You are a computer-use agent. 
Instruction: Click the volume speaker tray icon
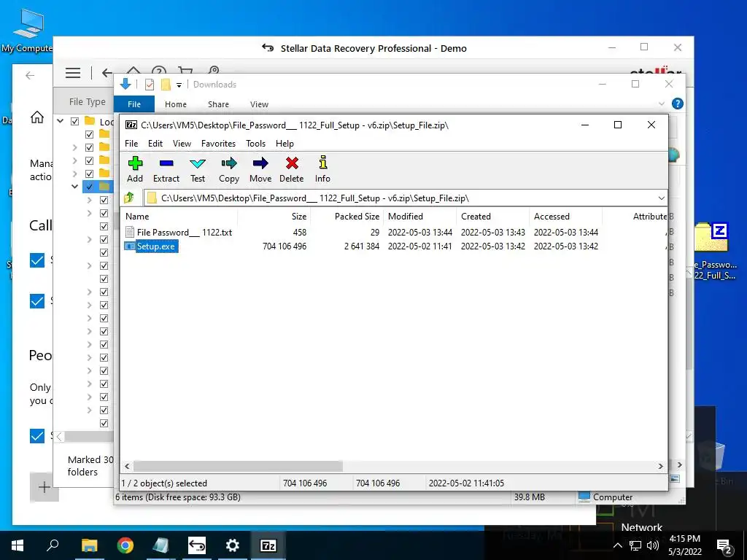coord(653,545)
